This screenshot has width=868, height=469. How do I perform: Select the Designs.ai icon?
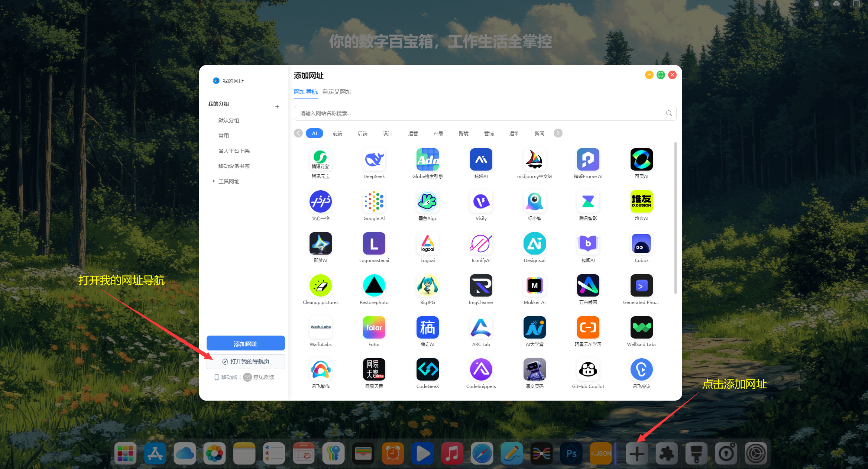pos(534,243)
